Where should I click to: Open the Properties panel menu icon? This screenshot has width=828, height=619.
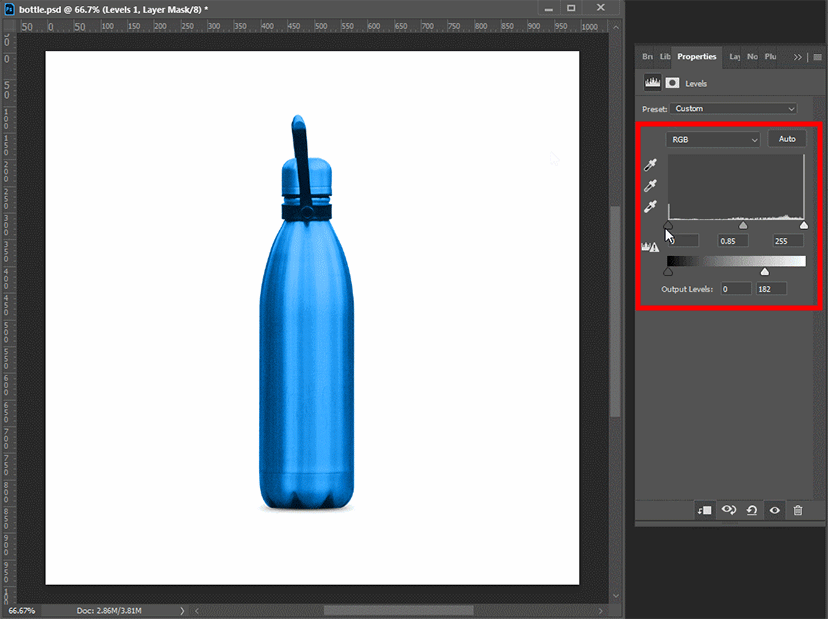click(x=817, y=57)
